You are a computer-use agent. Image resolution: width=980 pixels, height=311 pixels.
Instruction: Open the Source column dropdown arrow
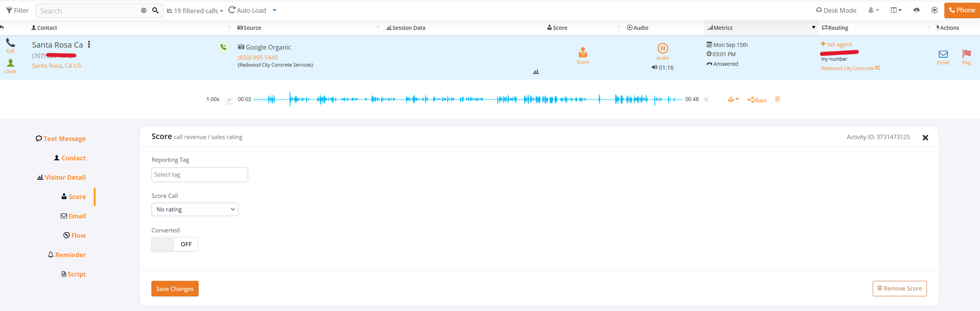pyautogui.click(x=378, y=28)
